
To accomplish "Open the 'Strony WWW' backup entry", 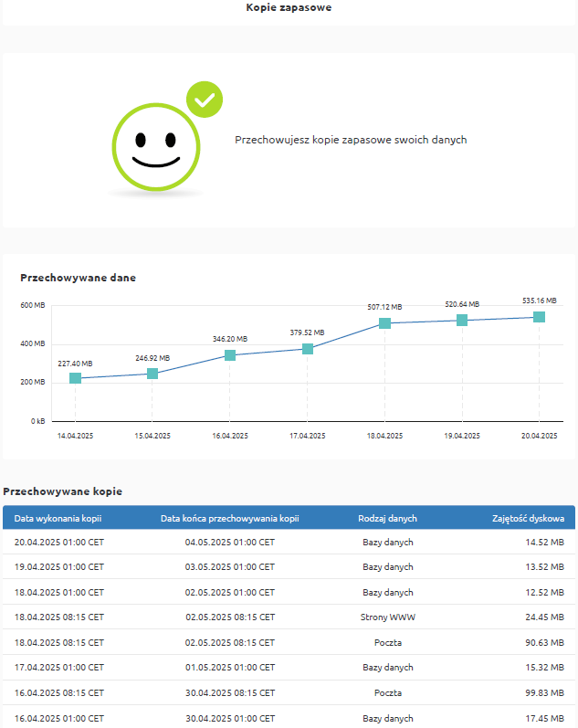I will point(387,617).
